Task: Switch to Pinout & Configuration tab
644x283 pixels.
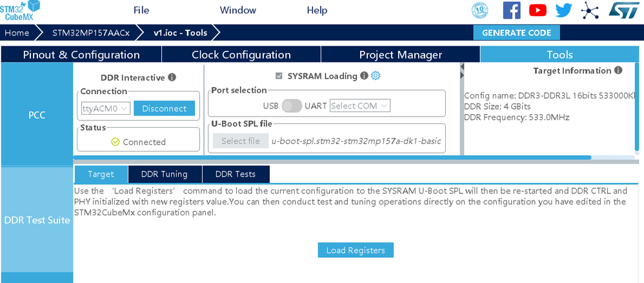Action: coord(81,55)
